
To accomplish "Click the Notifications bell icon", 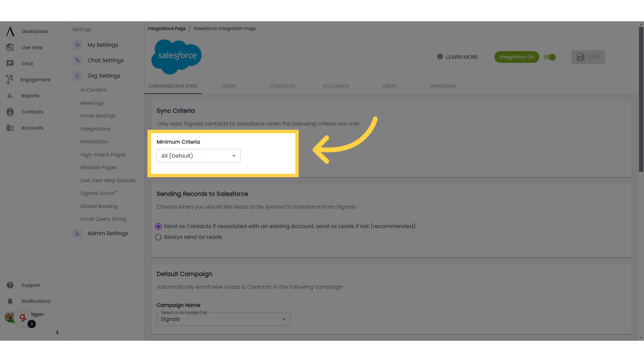I will [10, 301].
